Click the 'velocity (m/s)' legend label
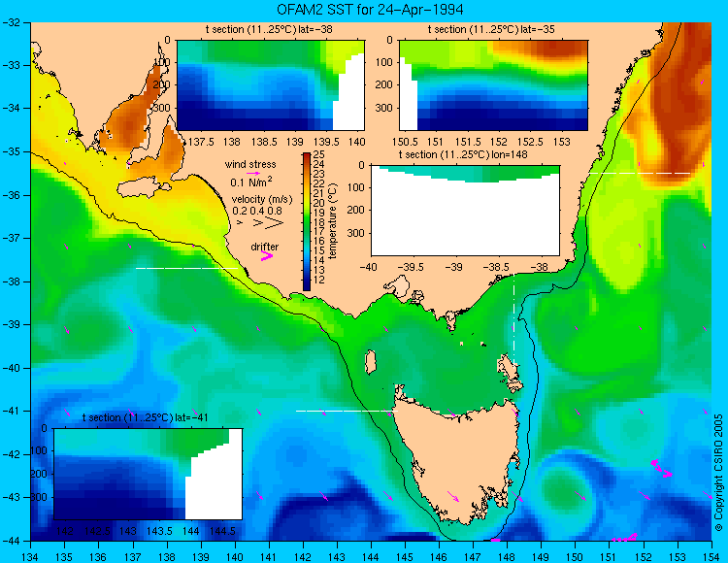 (262, 200)
